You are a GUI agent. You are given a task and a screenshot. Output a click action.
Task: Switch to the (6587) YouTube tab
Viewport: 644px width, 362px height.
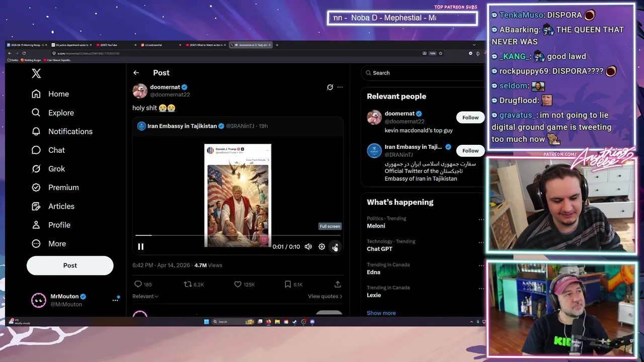point(116,45)
